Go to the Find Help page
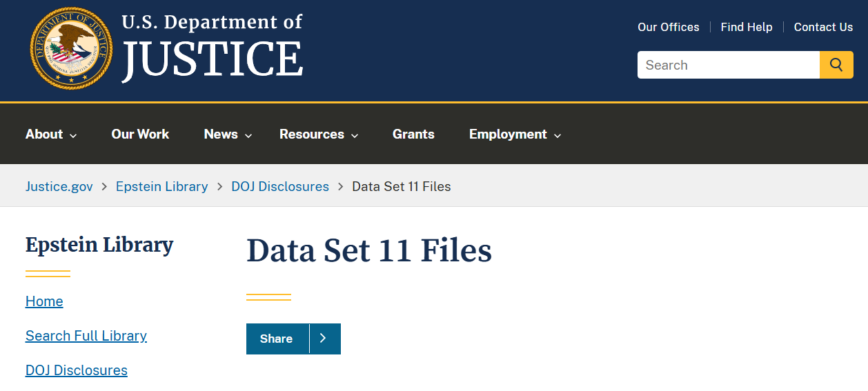The image size is (868, 391). [x=746, y=27]
